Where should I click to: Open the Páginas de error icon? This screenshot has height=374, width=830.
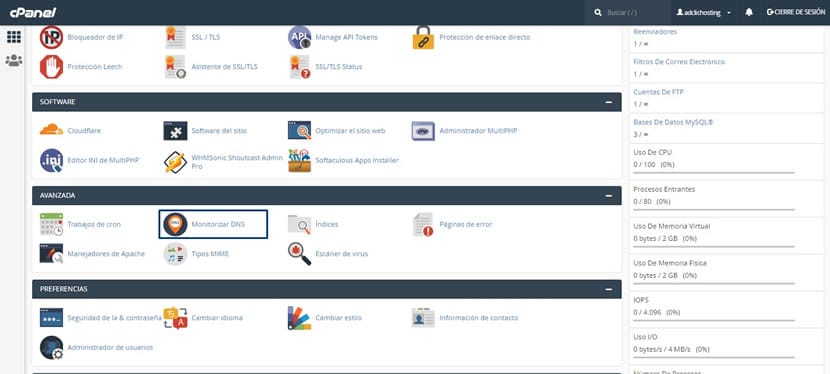(423, 224)
